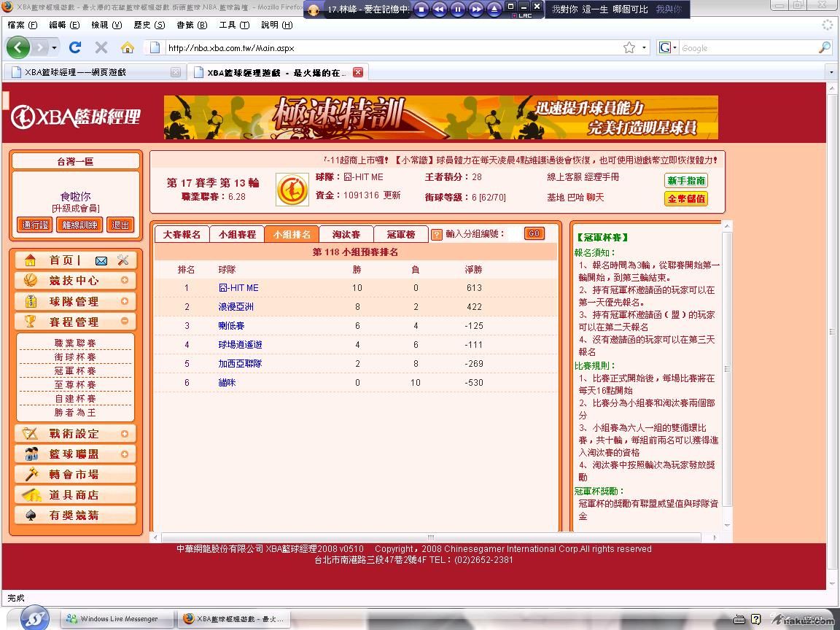Click the group number input field
The height and width of the screenshot is (630, 840).
(x=516, y=234)
